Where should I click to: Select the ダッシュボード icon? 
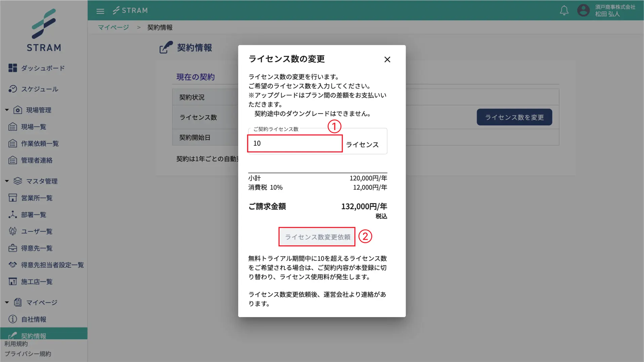point(12,68)
